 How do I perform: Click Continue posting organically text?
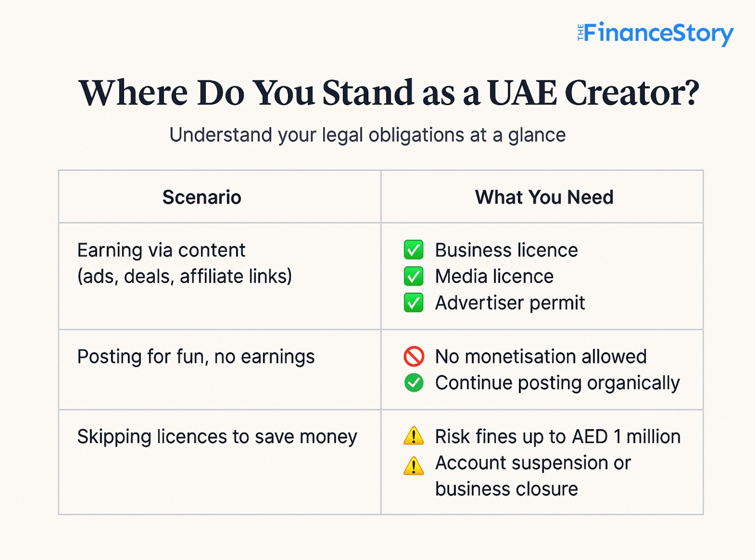[x=557, y=383]
